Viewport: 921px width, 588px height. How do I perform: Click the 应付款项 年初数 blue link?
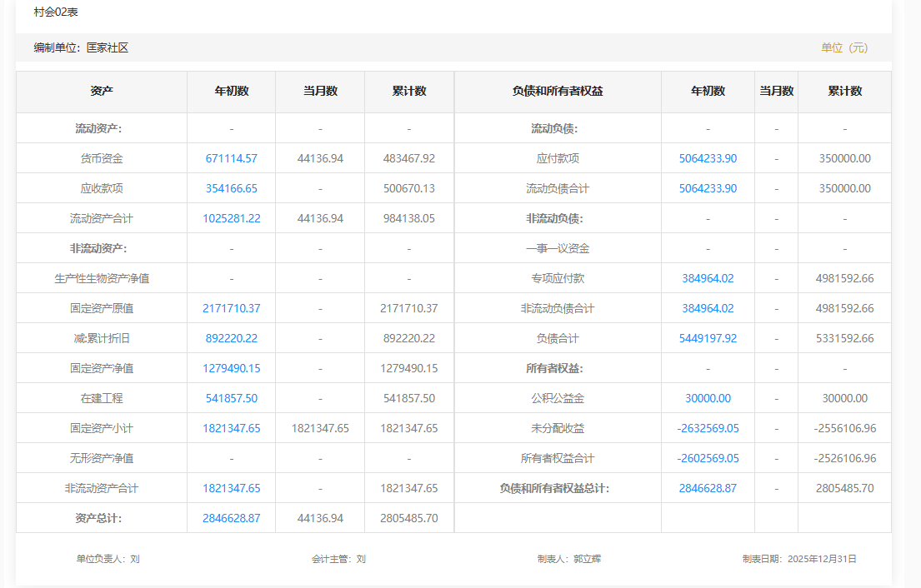(708, 158)
